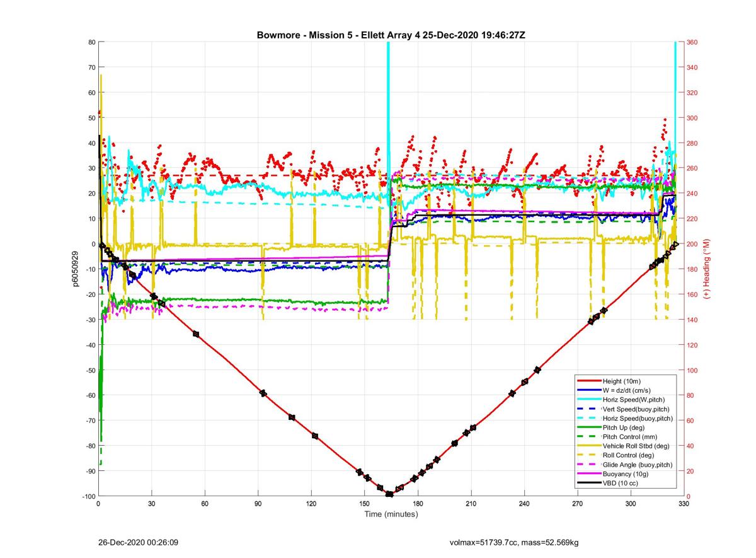This screenshot has height=558, width=756.
Task: Click the left y-axis label 'p6050929'
Action: click(76, 269)
